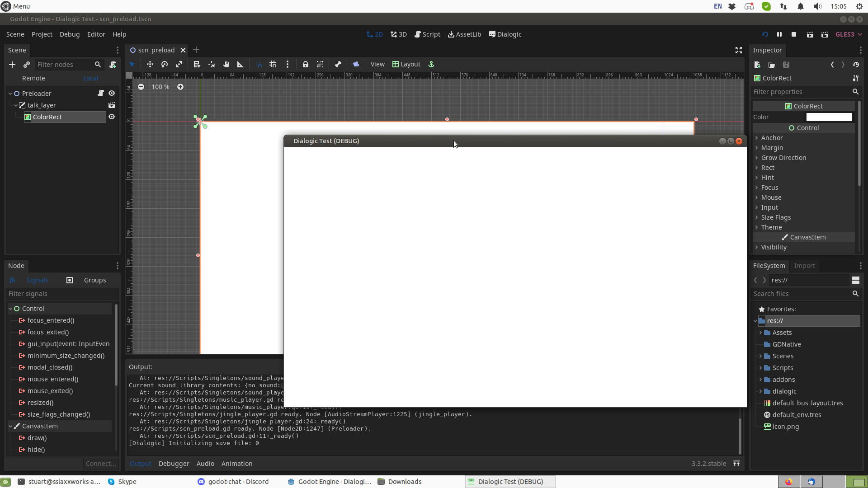Open the Dialogic editor tab
This screenshot has height=488, width=868.
(505, 34)
